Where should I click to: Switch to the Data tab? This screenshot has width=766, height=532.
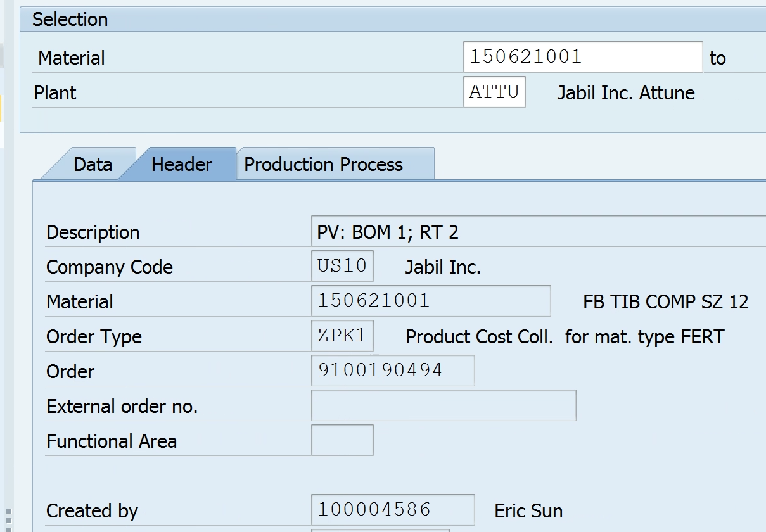coord(93,165)
